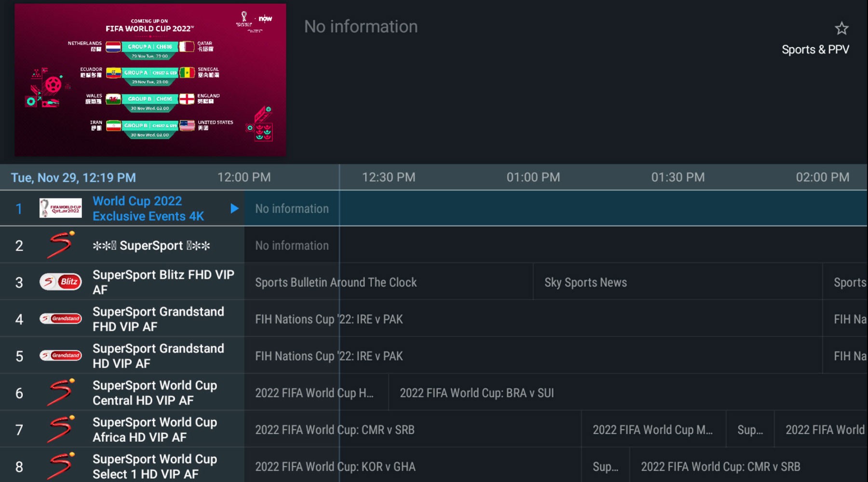Image resolution: width=868 pixels, height=482 pixels.
Task: Click Grandstand logo on channel 5
Action: [60, 356]
